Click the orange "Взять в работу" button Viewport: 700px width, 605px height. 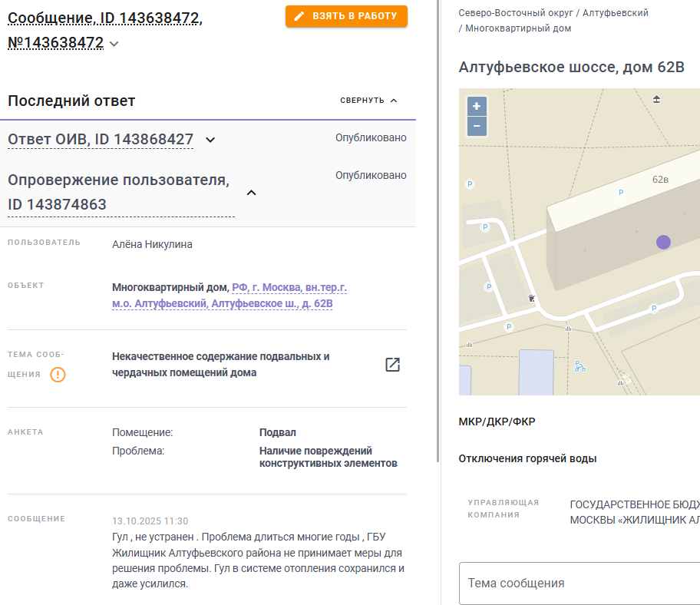coord(346,16)
